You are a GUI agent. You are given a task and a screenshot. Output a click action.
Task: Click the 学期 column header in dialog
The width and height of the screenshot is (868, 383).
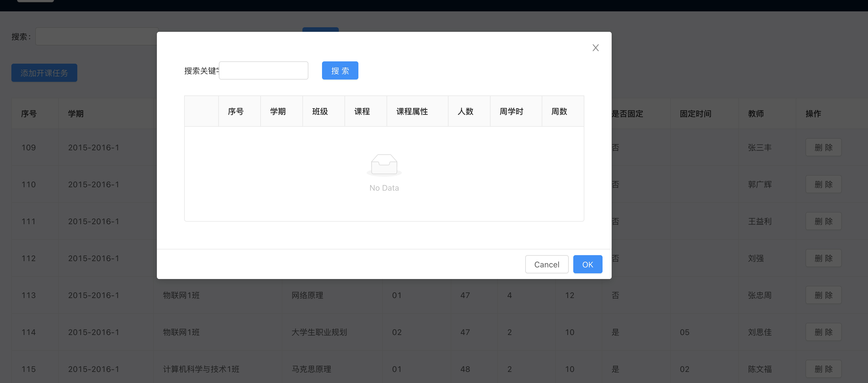(x=278, y=111)
